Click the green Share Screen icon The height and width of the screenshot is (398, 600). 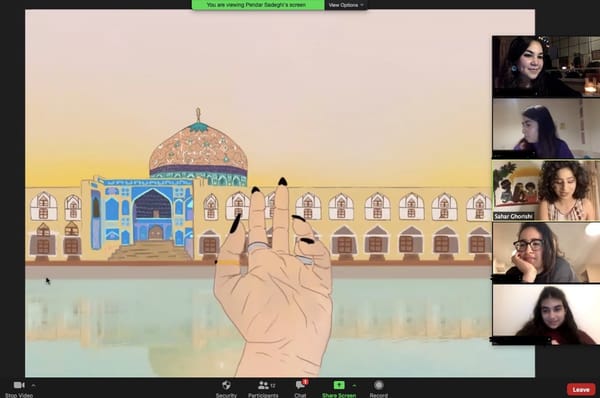point(339,385)
